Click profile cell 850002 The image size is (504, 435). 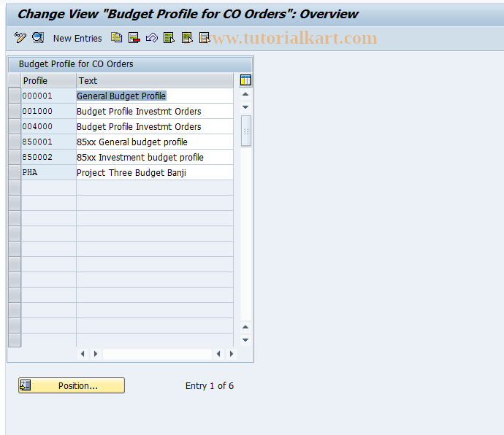(x=48, y=157)
